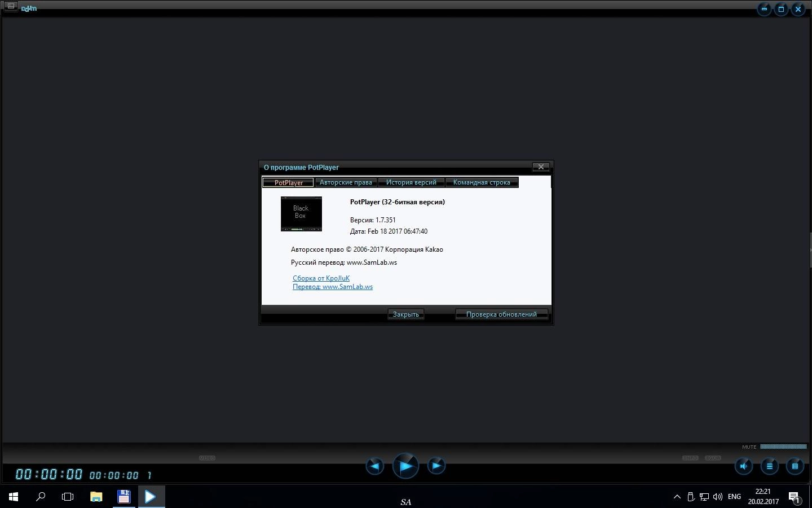Image resolution: width=812 pixels, height=508 pixels.
Task: Click PotPlayer taskbar icon
Action: coord(151,497)
